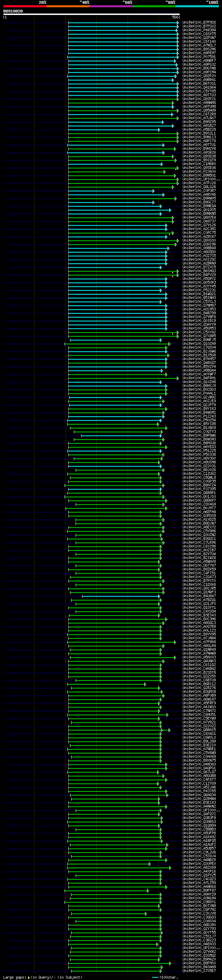Image resolution: width=222 pixels, height=980 pixels.
Task: Open hit UniRef100_C6SVT5 label
Action: click(x=199, y=34)
